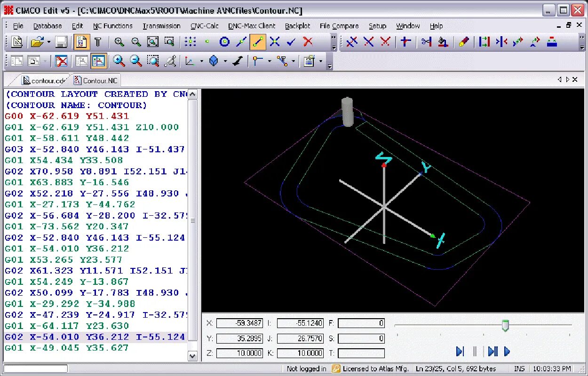Open the NC Functions menu
Image resolution: width=588 pixels, height=376 pixels.
coord(113,26)
